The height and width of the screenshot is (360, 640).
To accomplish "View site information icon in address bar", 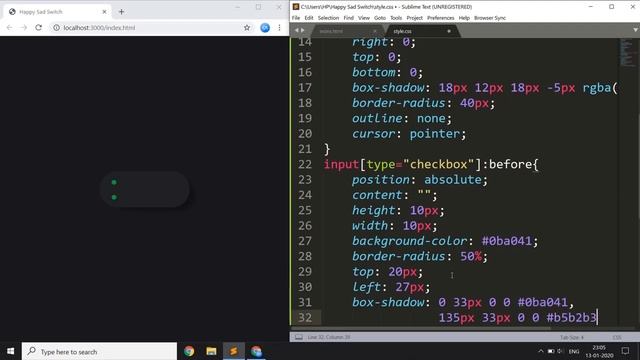I will click(56, 28).
